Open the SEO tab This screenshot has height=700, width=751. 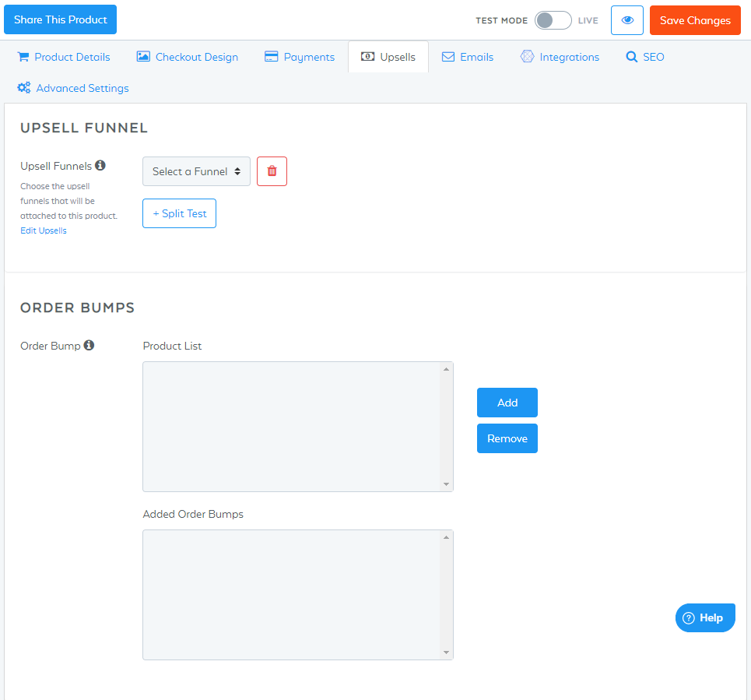645,57
